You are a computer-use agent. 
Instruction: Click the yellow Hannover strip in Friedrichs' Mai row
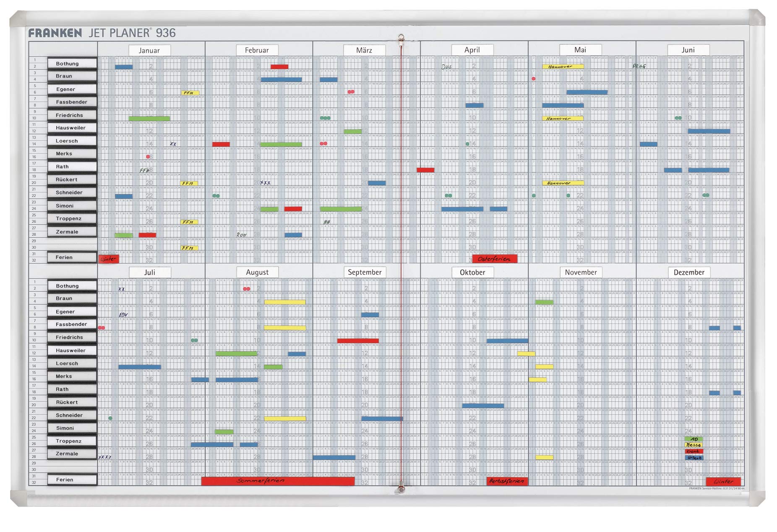(563, 118)
